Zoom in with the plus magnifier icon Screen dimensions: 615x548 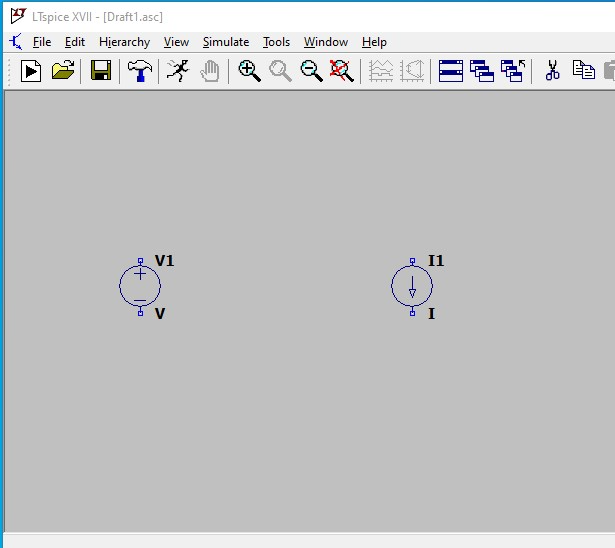pyautogui.click(x=249, y=71)
